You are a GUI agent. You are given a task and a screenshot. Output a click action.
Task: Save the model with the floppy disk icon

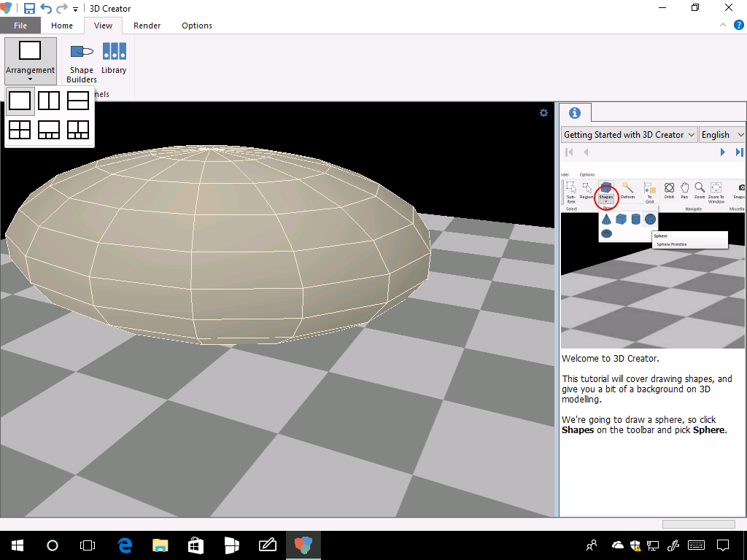pos(29,9)
